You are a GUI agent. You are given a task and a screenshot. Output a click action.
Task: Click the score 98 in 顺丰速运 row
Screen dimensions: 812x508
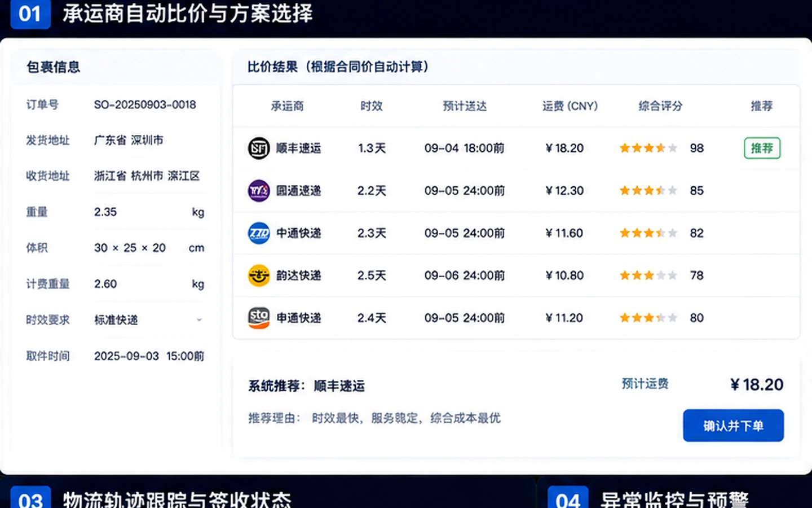(x=697, y=148)
